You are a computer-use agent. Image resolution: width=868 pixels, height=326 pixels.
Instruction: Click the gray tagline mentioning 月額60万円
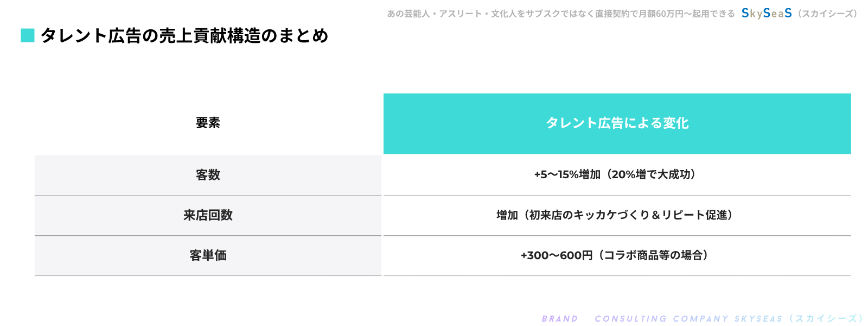point(560,14)
